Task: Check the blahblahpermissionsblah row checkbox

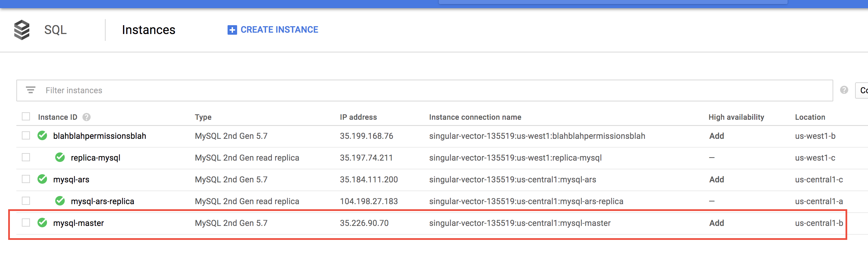Action: tap(26, 136)
